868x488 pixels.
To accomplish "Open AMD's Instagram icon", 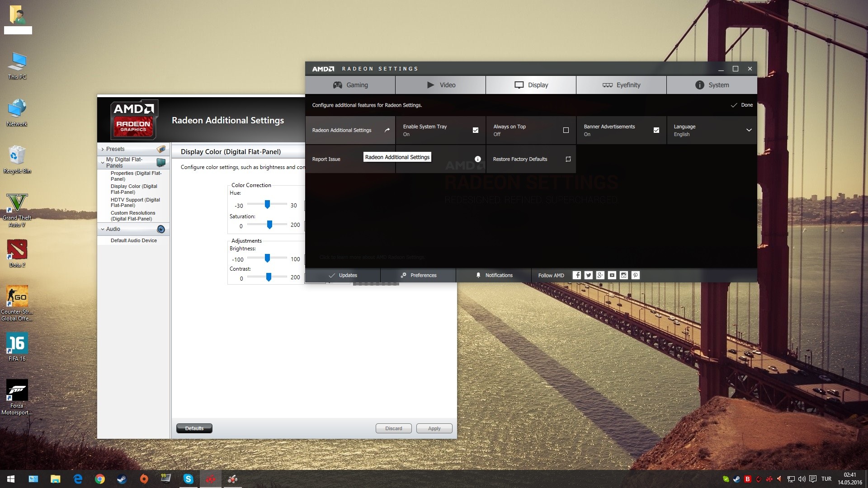I will (624, 275).
